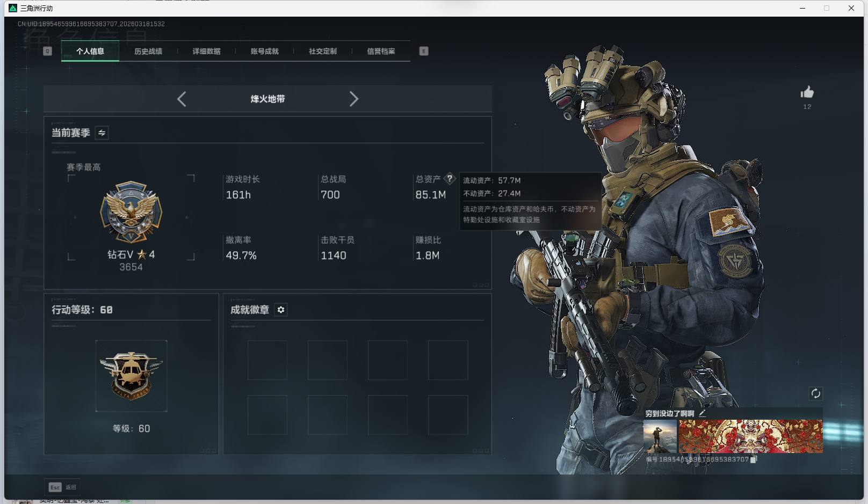868x504 pixels.
Task: Open the question-mark tooltip icon beside 总资产
Action: [x=449, y=179]
